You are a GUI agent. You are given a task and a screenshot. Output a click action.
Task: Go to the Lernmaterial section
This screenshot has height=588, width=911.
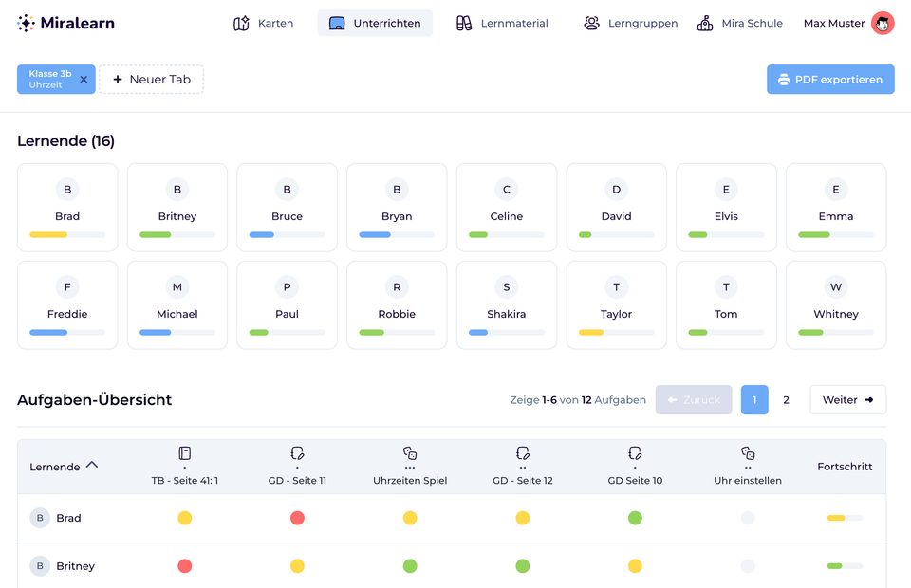coord(502,23)
